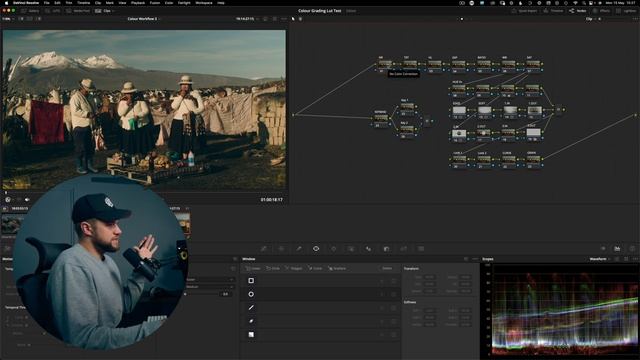Open the Blur palette
The width and height of the screenshot is (640, 360).
pyautogui.click(x=369, y=249)
